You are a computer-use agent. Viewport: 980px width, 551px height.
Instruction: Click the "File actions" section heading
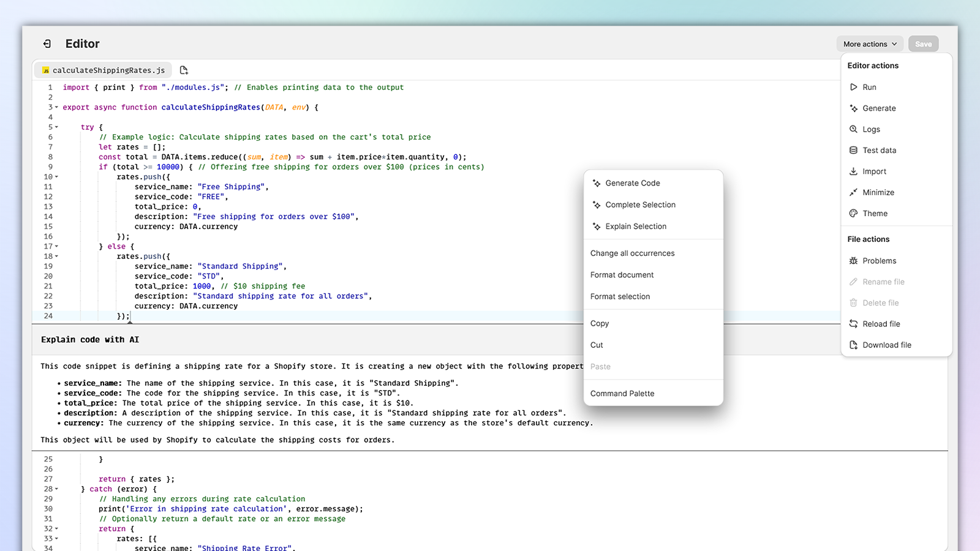[x=868, y=239]
